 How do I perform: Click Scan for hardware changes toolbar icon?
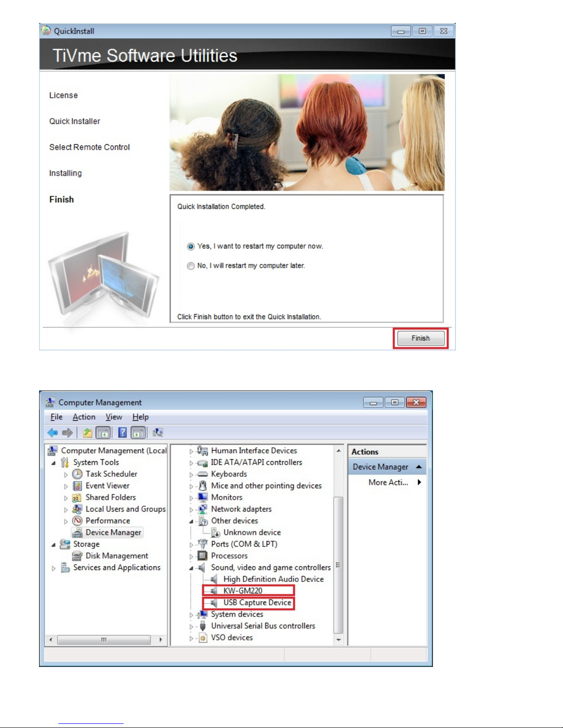[x=158, y=433]
